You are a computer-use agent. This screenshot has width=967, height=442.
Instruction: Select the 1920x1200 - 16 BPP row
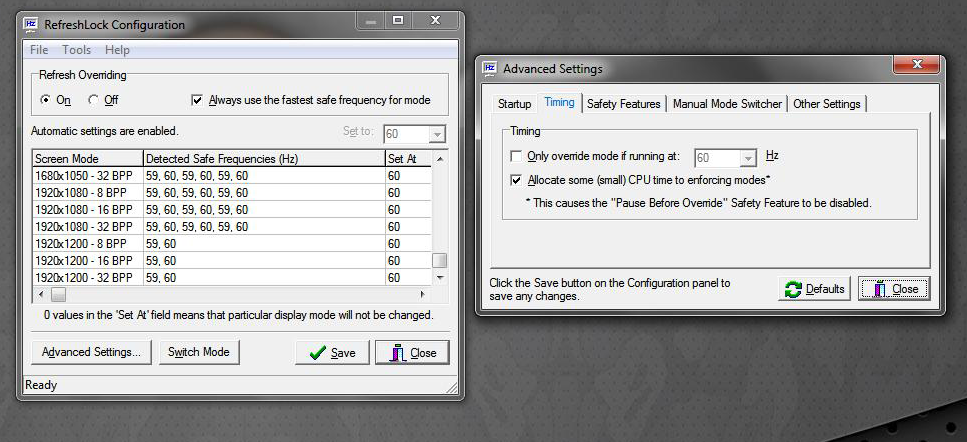(x=231, y=261)
